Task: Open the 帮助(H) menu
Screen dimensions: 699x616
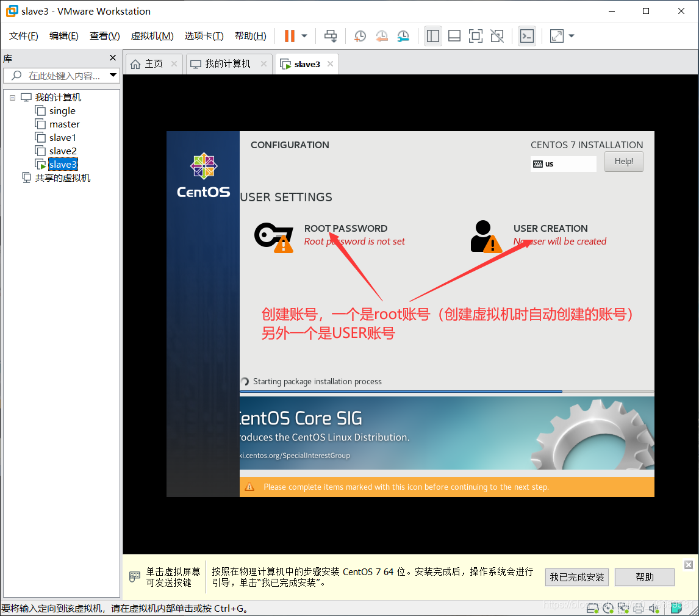Action: point(251,36)
